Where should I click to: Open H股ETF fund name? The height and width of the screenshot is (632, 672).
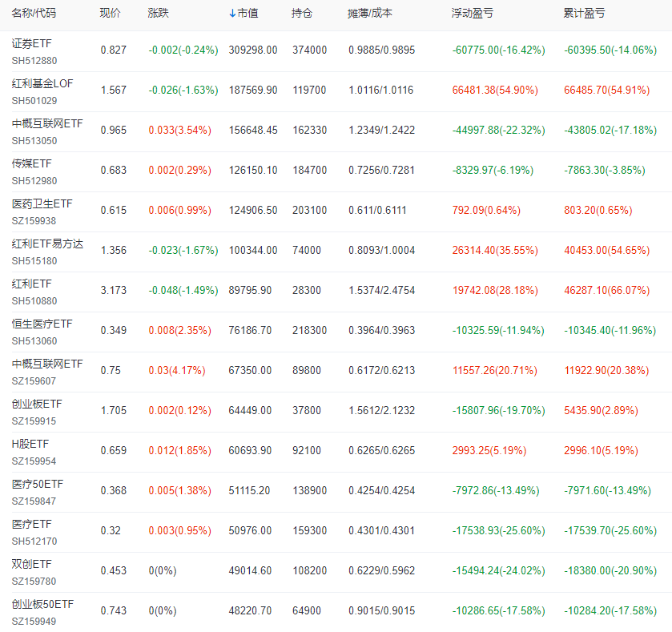30,445
